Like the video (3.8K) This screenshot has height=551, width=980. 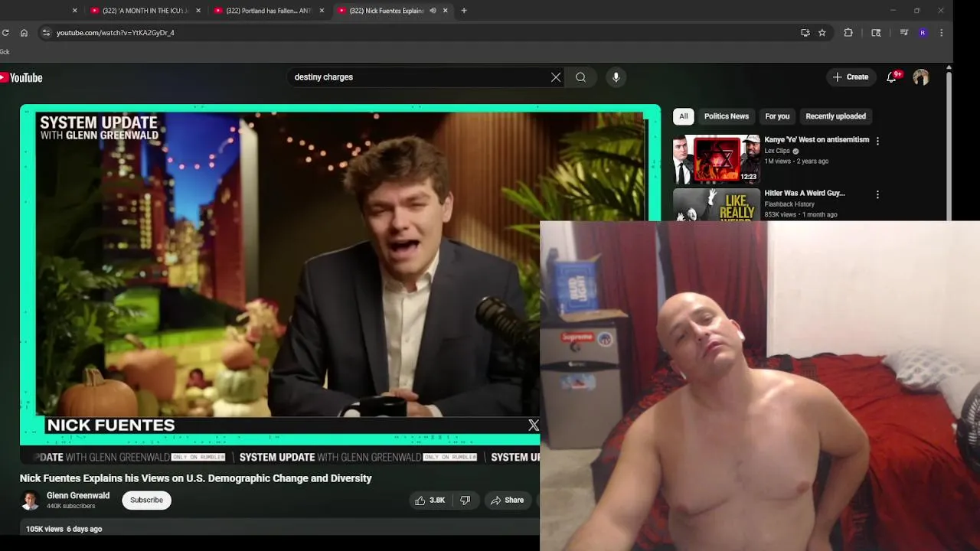pos(430,500)
